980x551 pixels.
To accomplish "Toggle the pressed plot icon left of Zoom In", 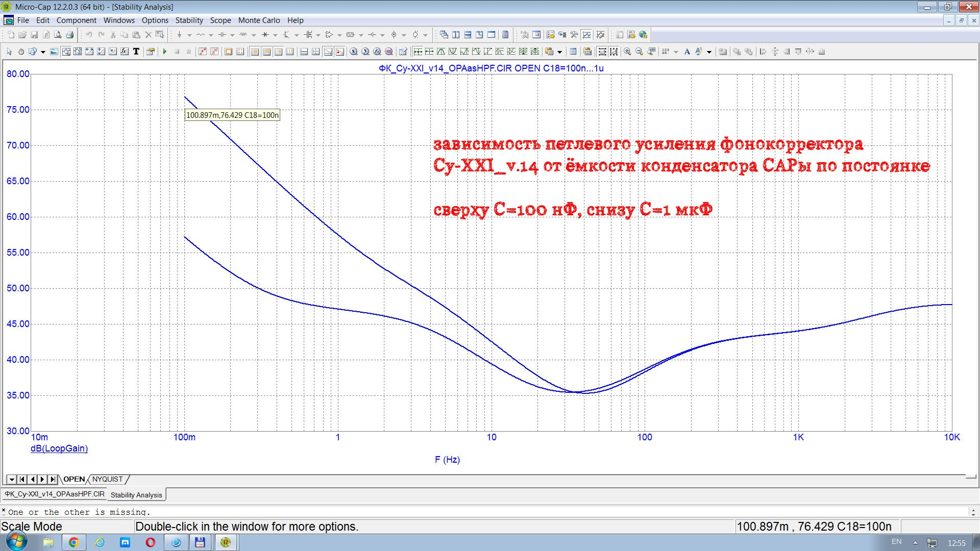I will point(614,52).
